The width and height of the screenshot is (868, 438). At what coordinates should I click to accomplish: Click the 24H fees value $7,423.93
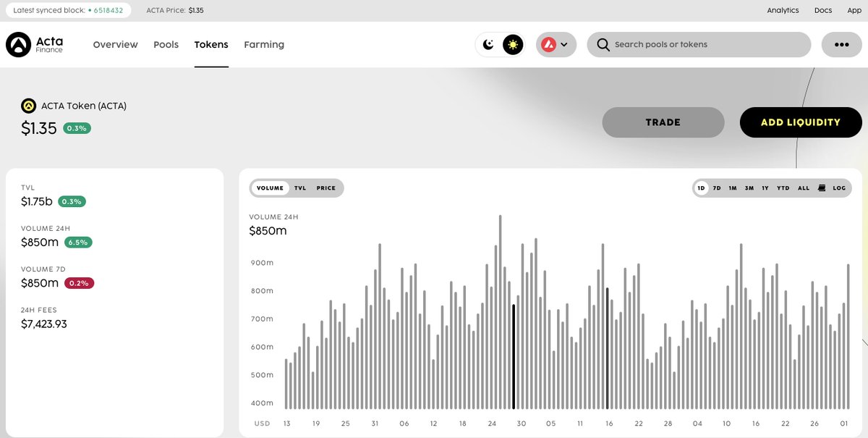click(44, 324)
